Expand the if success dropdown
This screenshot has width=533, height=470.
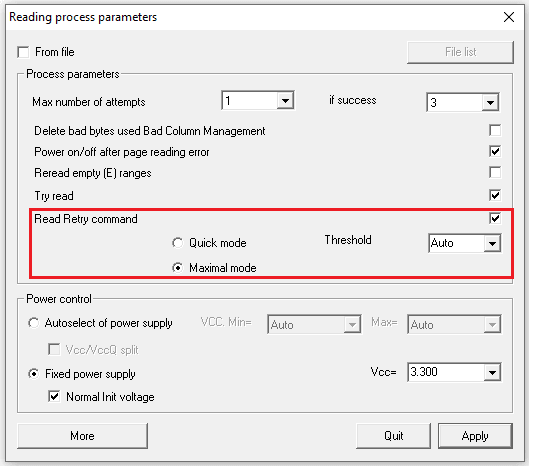(490, 102)
